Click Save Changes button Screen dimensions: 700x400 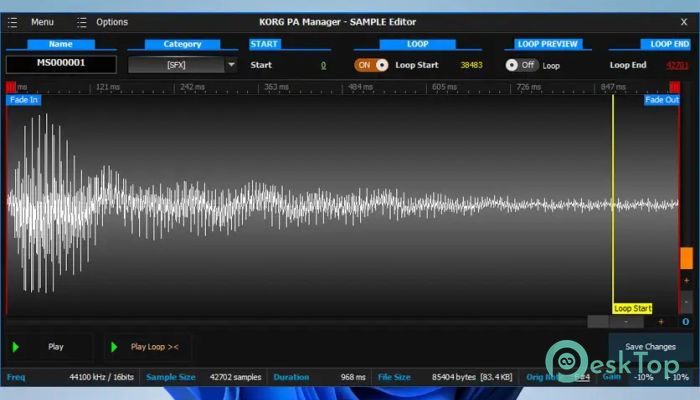coord(650,347)
